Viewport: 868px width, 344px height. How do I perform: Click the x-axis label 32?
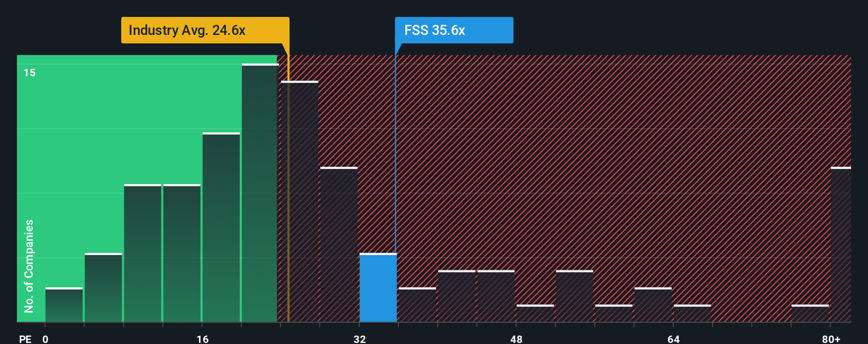coord(360,339)
